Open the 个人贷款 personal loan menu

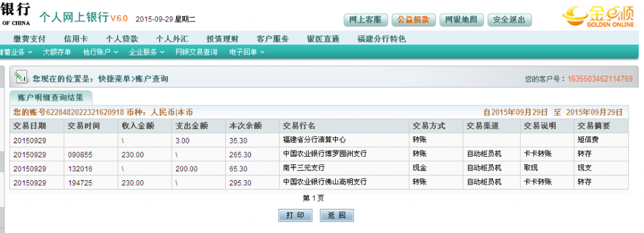click(122, 39)
